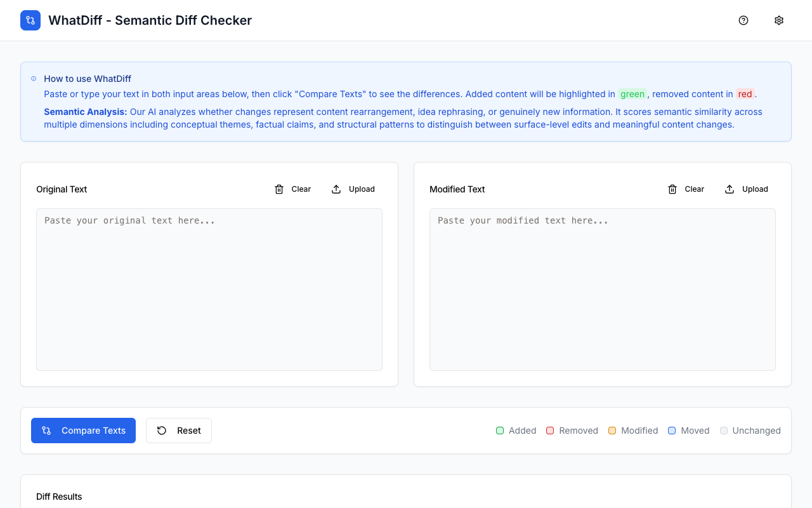Image resolution: width=812 pixels, height=508 pixels.
Task: Click the upload icon for Original Text
Action: (x=336, y=189)
